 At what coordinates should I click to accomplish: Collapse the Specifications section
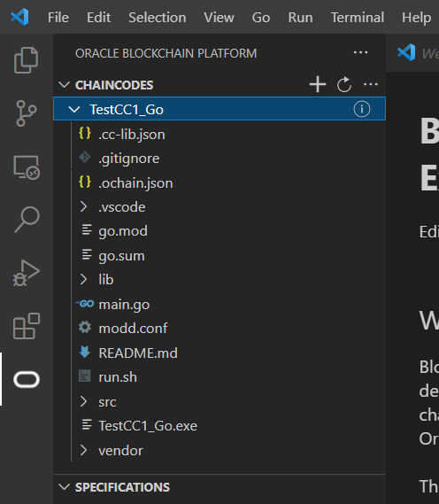pyautogui.click(x=65, y=486)
